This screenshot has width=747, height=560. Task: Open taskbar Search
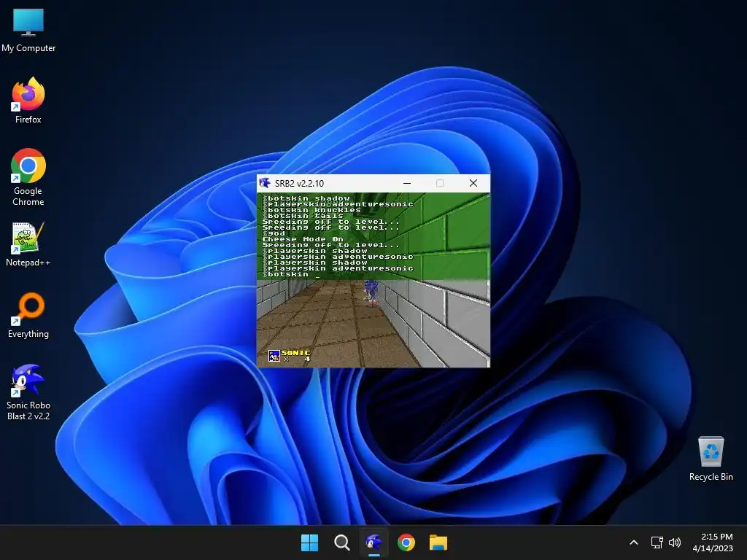coord(341,542)
